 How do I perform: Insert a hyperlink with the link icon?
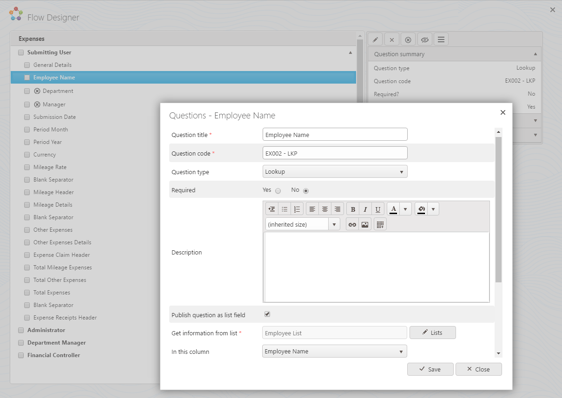[352, 225]
